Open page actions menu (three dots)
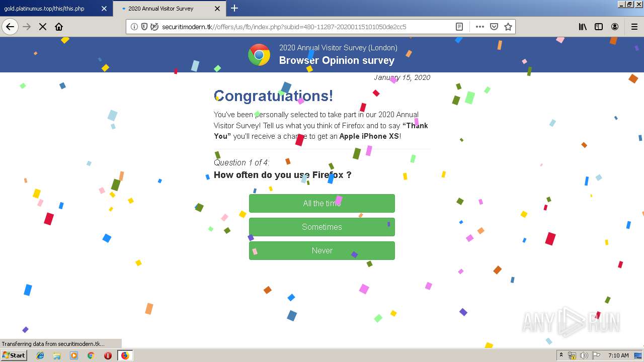The height and width of the screenshot is (362, 644). point(480,27)
